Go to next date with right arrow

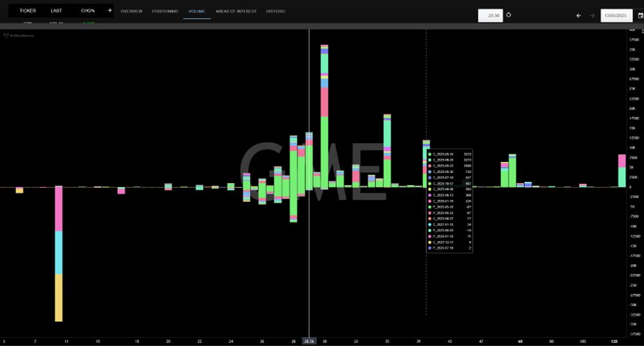tap(592, 15)
